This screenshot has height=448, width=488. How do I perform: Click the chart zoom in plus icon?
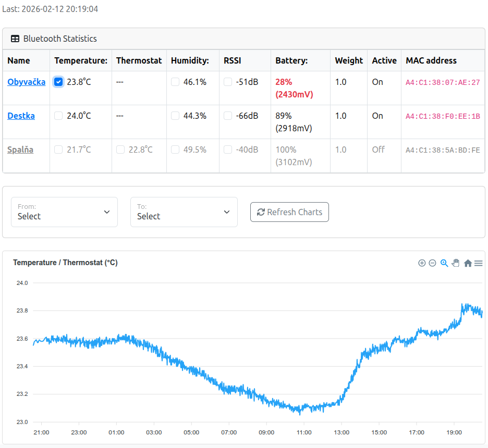pyautogui.click(x=422, y=263)
